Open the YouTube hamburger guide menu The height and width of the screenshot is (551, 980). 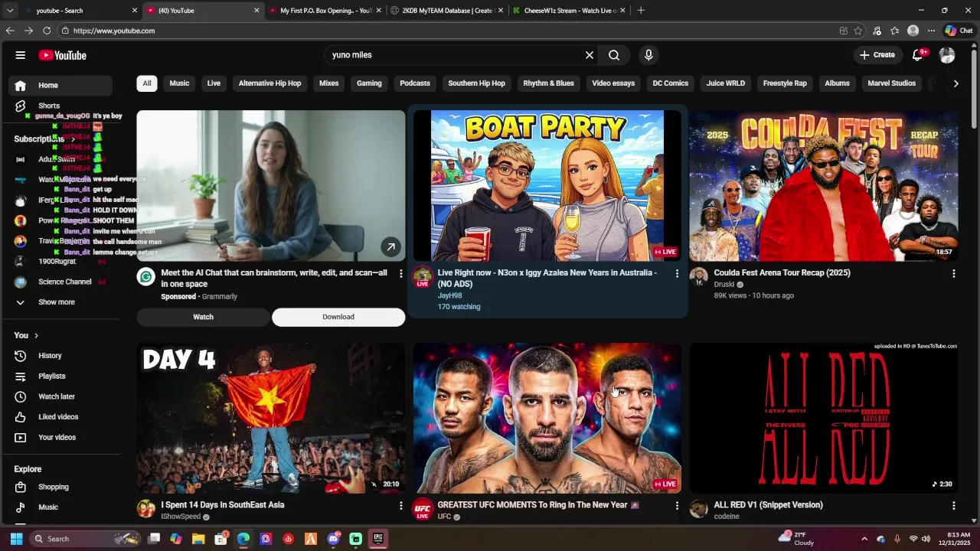21,55
